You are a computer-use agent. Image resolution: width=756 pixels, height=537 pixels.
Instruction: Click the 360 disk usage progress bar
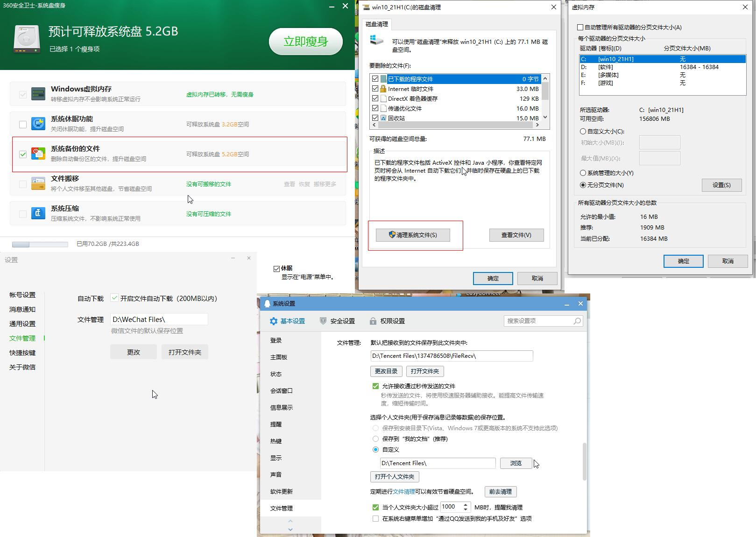[40, 244]
